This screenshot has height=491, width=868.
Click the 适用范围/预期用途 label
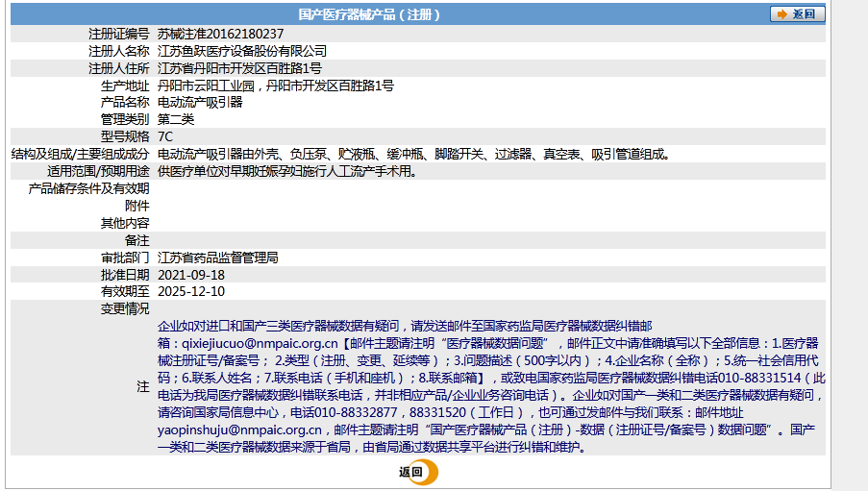(x=98, y=172)
